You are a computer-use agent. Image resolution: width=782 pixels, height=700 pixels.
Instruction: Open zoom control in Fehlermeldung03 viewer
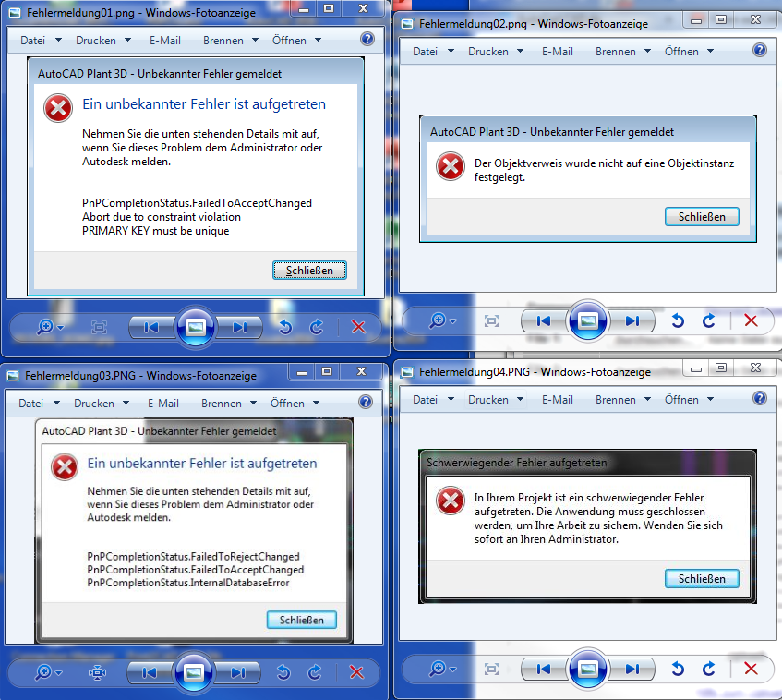tap(48, 672)
